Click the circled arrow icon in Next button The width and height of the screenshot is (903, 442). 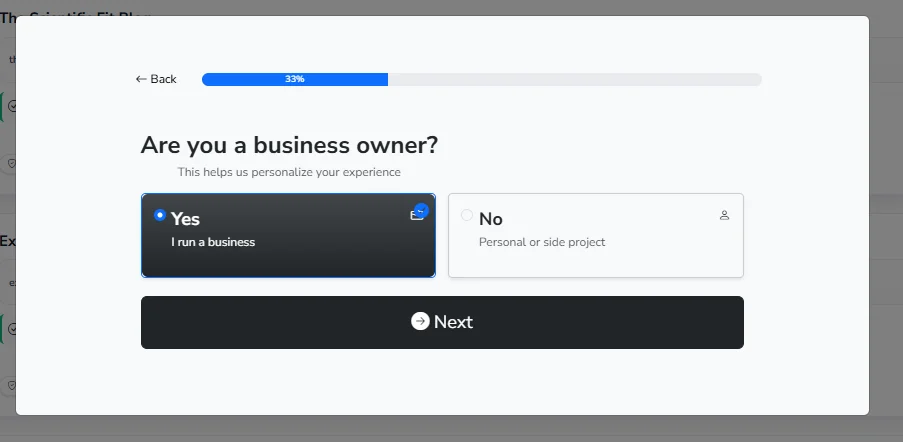pos(420,321)
